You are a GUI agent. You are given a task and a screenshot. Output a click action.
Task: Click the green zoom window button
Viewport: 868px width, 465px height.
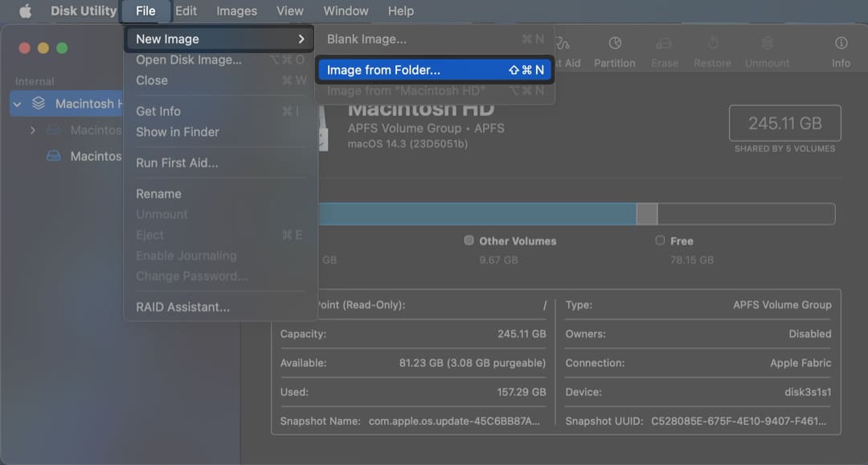tap(62, 48)
